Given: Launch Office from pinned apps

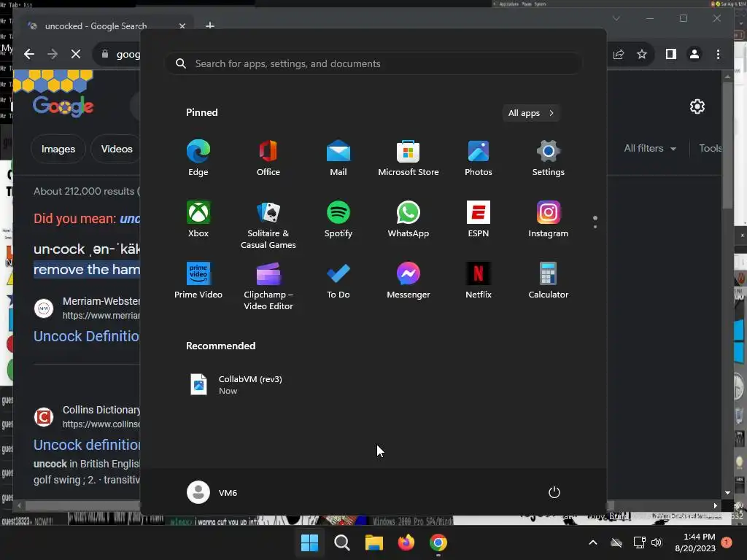Looking at the screenshot, I should (x=268, y=158).
